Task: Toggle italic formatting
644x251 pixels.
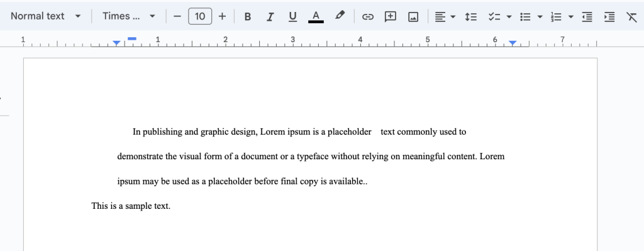Action: pos(270,17)
